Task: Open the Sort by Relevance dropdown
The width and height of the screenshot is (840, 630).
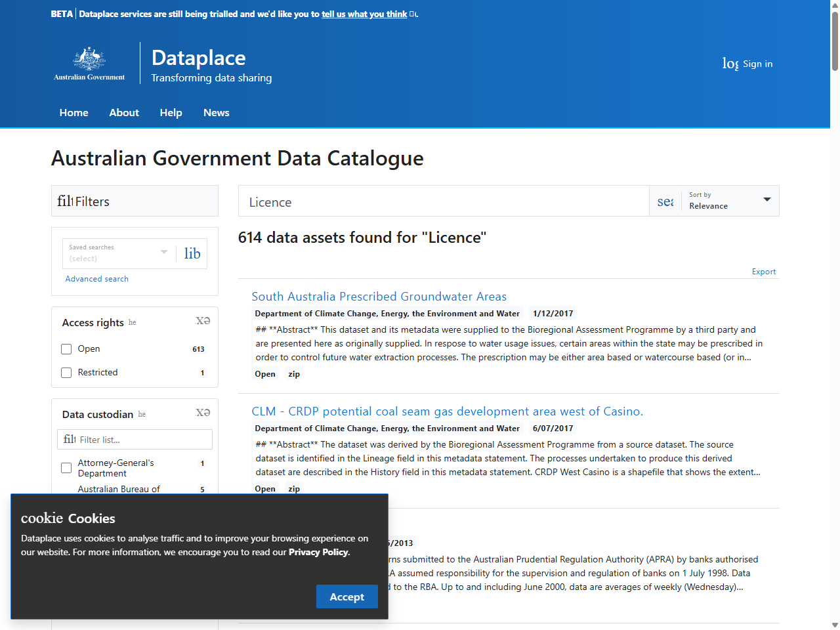Action: [730, 201]
